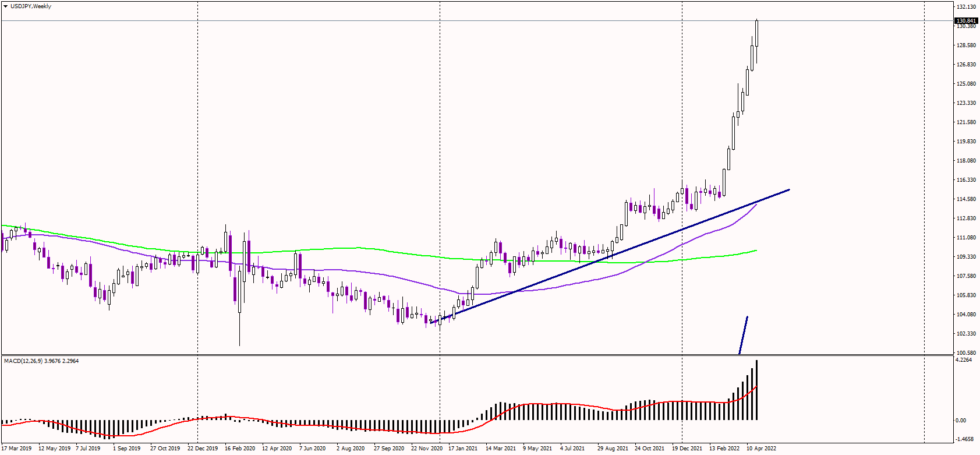Click the 9 May 2021 date label
This screenshot has width=980, height=455.
tap(537, 449)
